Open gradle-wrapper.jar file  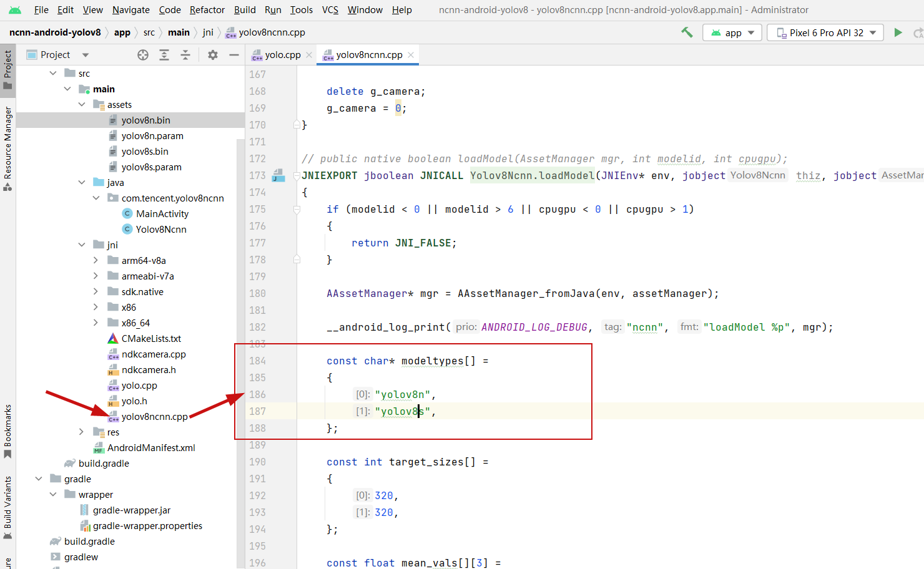pos(132,510)
